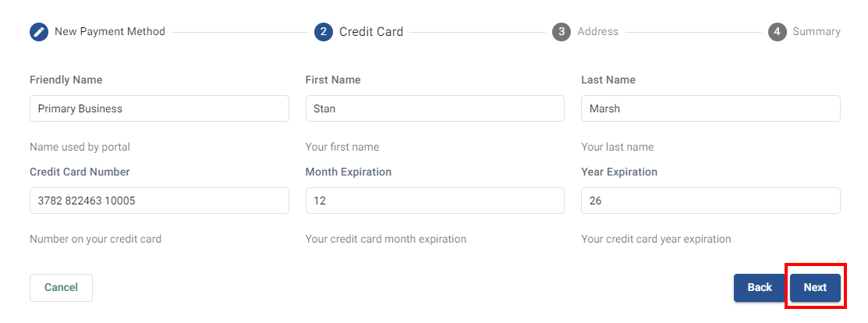This screenshot has height=323, width=868.
Task: Jump to the Address step label
Action: 597,32
